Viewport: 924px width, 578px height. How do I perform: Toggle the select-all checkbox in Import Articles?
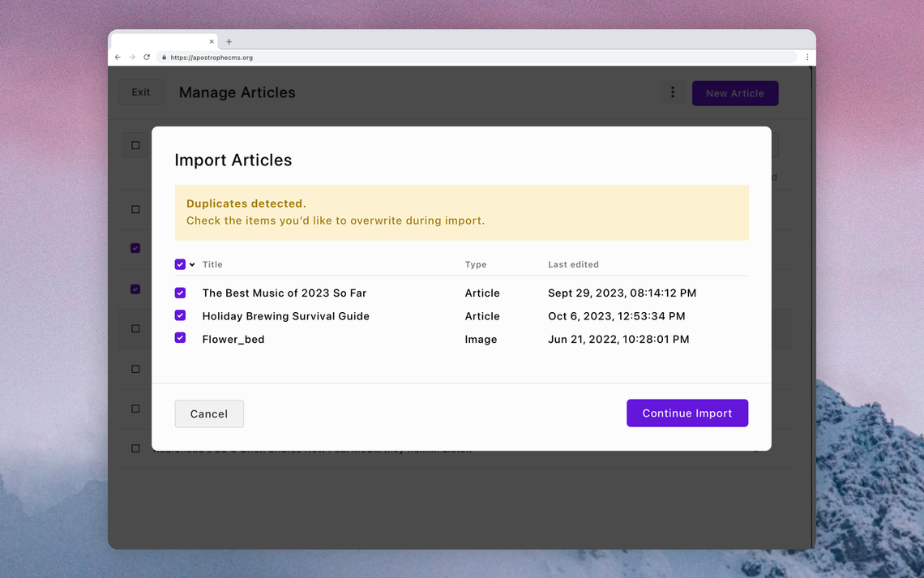point(180,264)
